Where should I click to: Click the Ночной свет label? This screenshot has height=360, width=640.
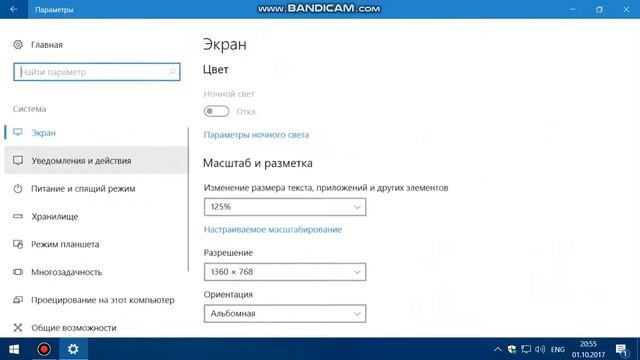[229, 94]
